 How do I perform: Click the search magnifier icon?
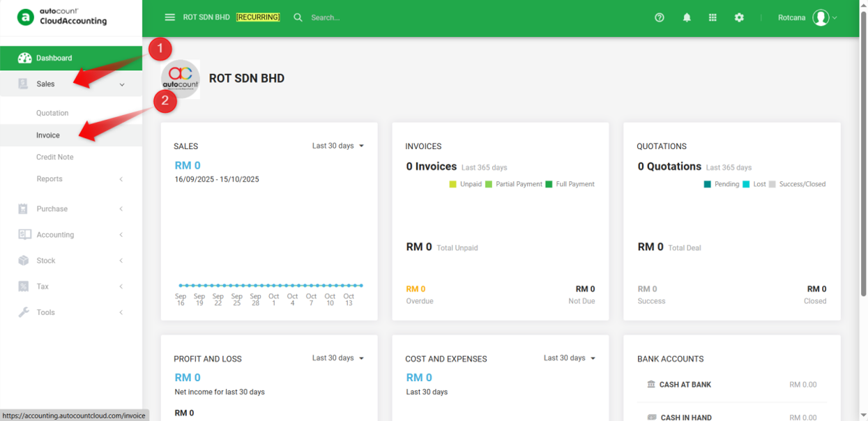tap(298, 17)
